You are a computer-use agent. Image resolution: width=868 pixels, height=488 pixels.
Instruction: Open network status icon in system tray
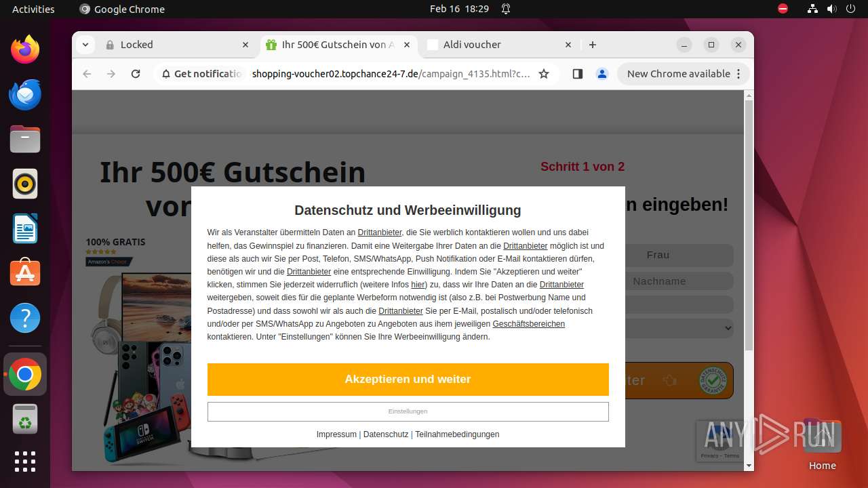(x=812, y=9)
